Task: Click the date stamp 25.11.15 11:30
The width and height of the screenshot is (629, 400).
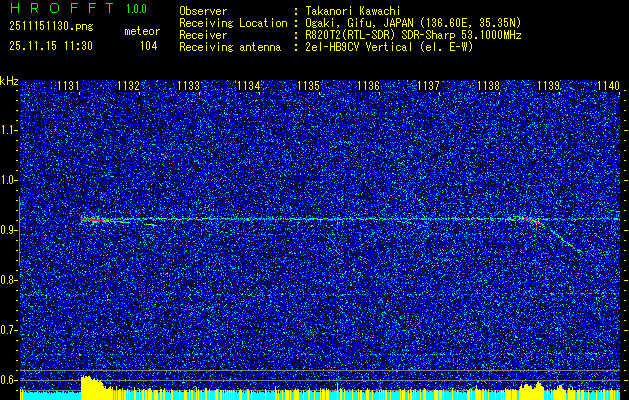Action: click(51, 46)
